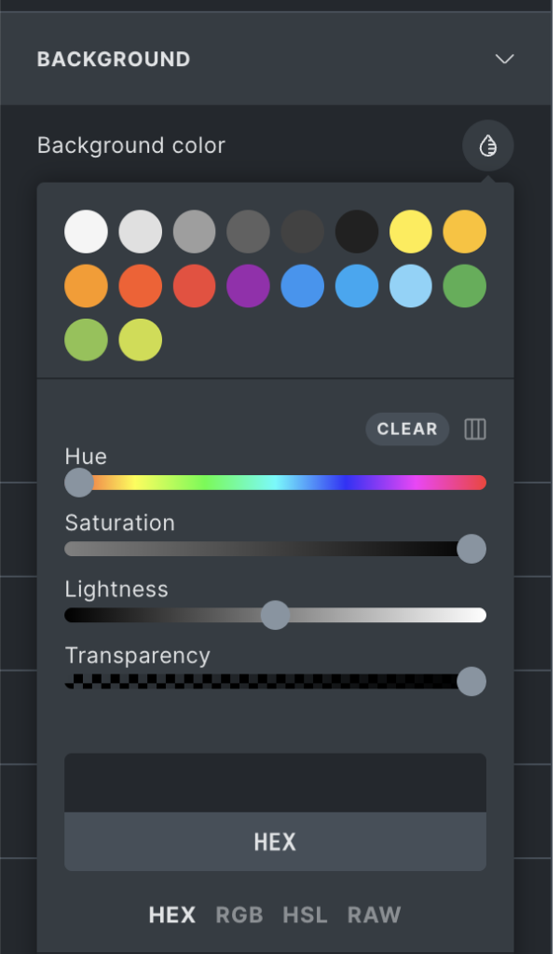Click the background color droplet icon
Image resolution: width=560 pixels, height=954 pixels.
(487, 146)
